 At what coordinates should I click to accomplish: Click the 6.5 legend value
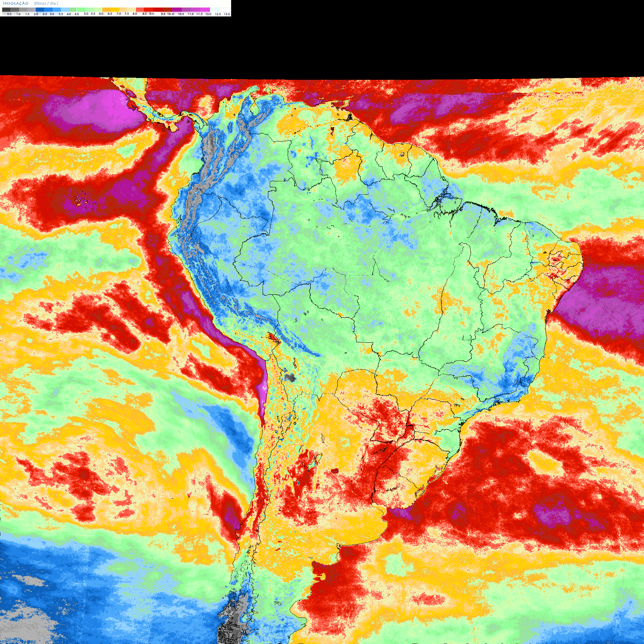[110, 14]
